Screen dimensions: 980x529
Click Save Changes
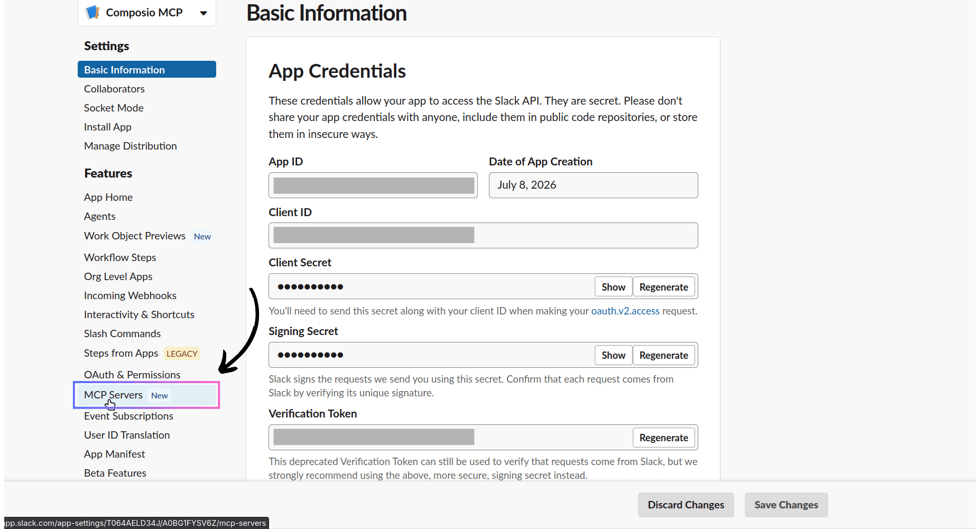(787, 505)
